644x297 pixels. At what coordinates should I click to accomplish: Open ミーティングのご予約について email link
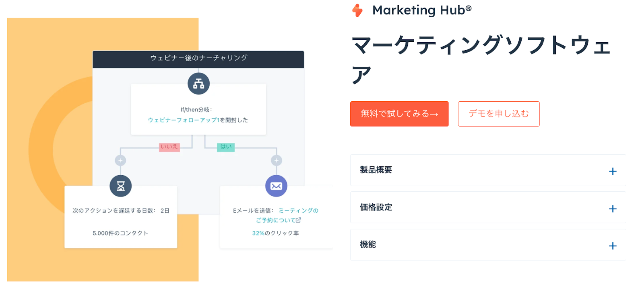(287, 215)
